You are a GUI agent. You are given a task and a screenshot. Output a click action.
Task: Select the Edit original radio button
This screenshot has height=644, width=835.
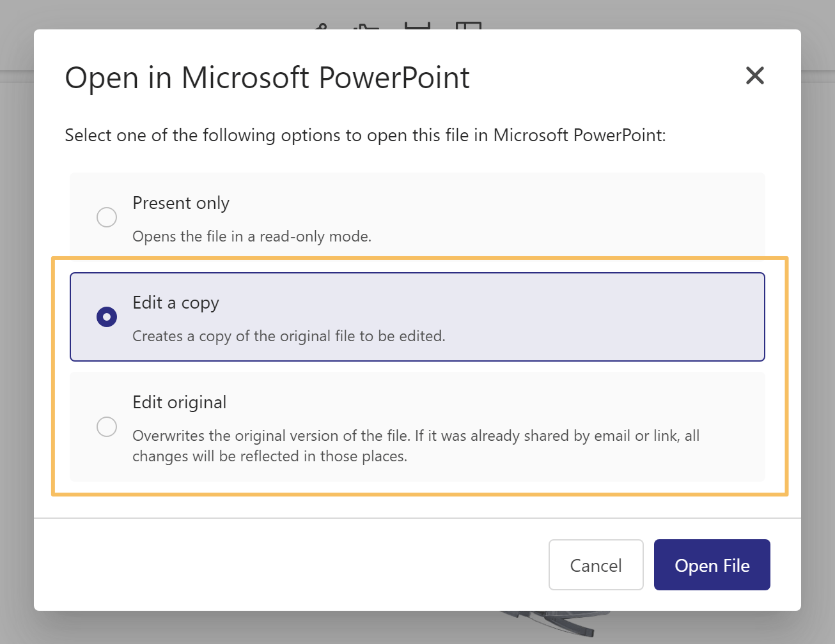pos(107,427)
